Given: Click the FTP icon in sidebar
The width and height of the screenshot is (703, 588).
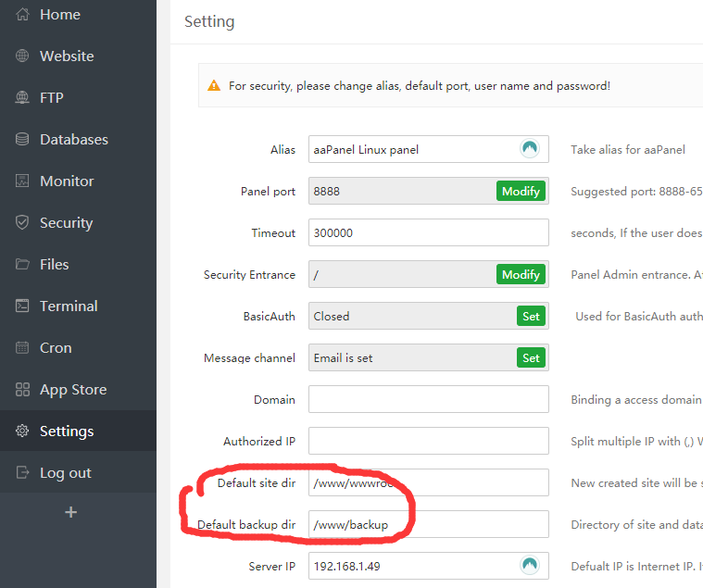Looking at the screenshot, I should pyautogui.click(x=23, y=98).
